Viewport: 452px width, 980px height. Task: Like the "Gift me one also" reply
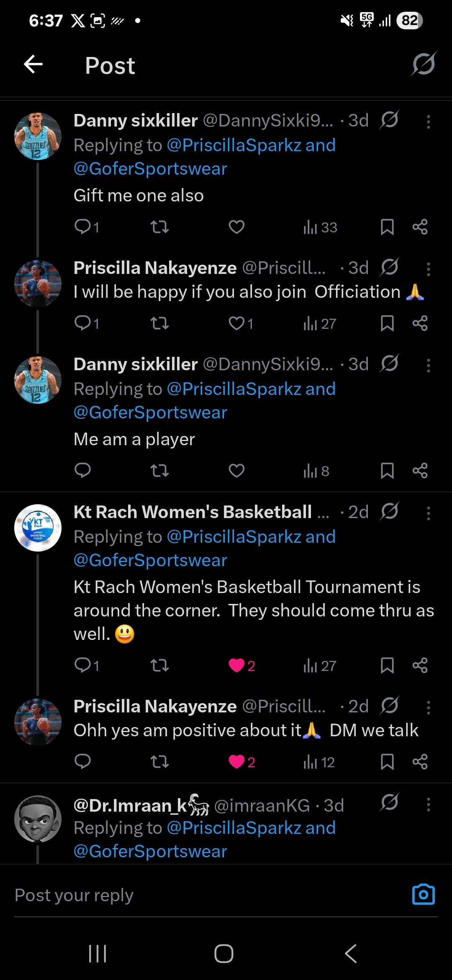[x=236, y=227]
